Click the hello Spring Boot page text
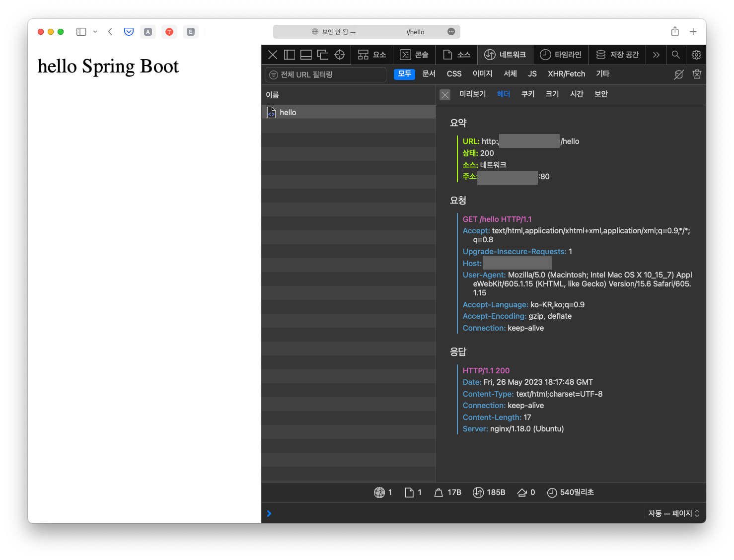This screenshot has width=734, height=560. (x=108, y=66)
